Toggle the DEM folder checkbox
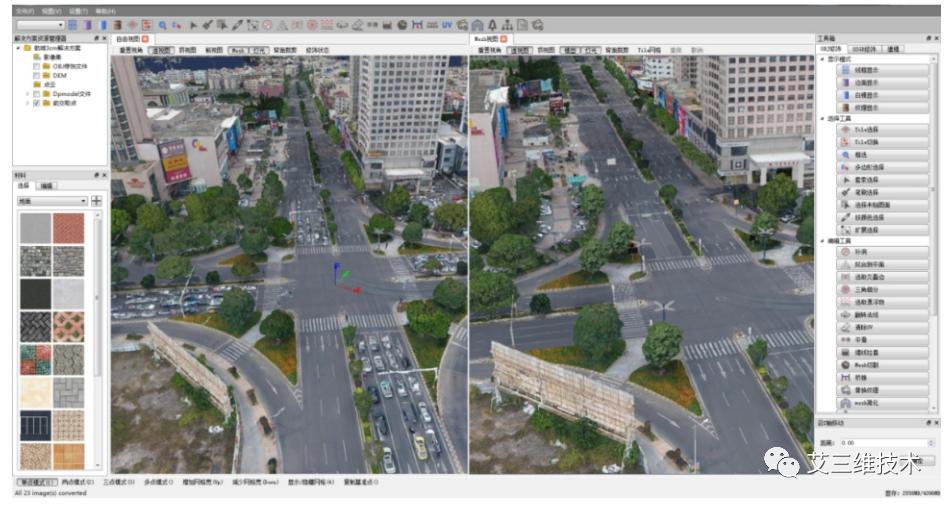 (x=38, y=75)
